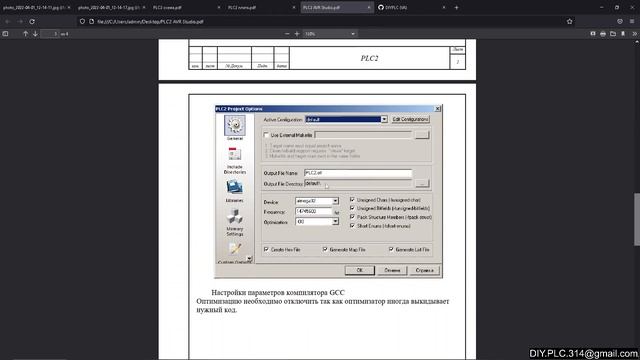Switch to presentation mode in PDF toolbar
The height and width of the screenshot is (360, 640).
(x=593, y=34)
